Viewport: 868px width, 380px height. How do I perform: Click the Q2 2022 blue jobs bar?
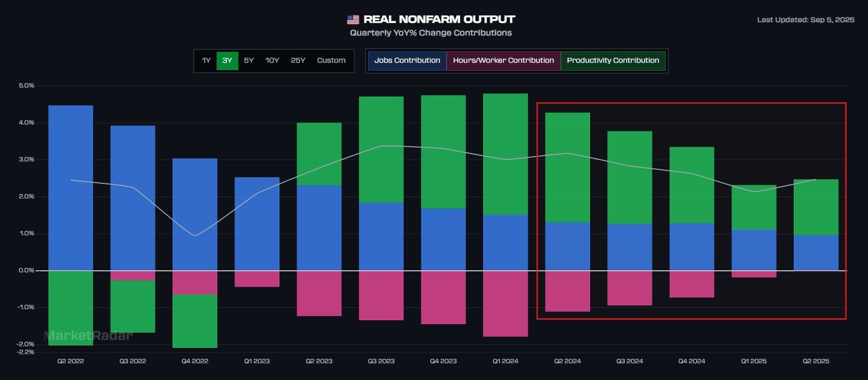tap(71, 188)
